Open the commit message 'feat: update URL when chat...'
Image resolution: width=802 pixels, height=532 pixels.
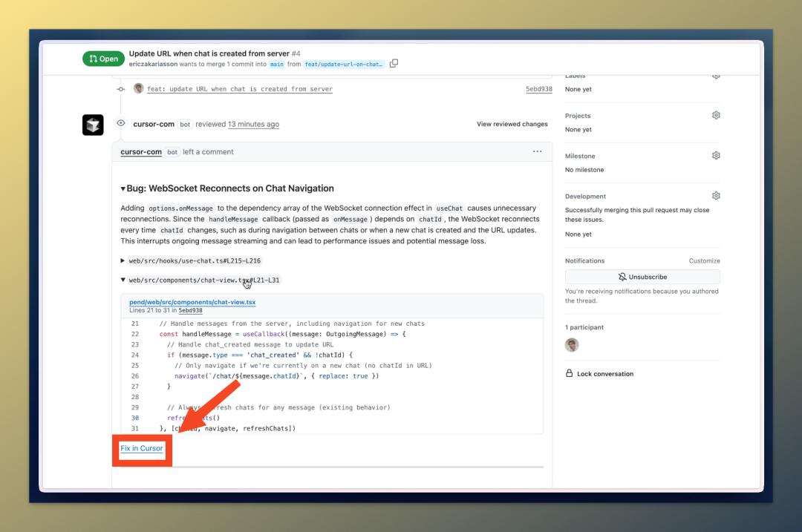240,89
